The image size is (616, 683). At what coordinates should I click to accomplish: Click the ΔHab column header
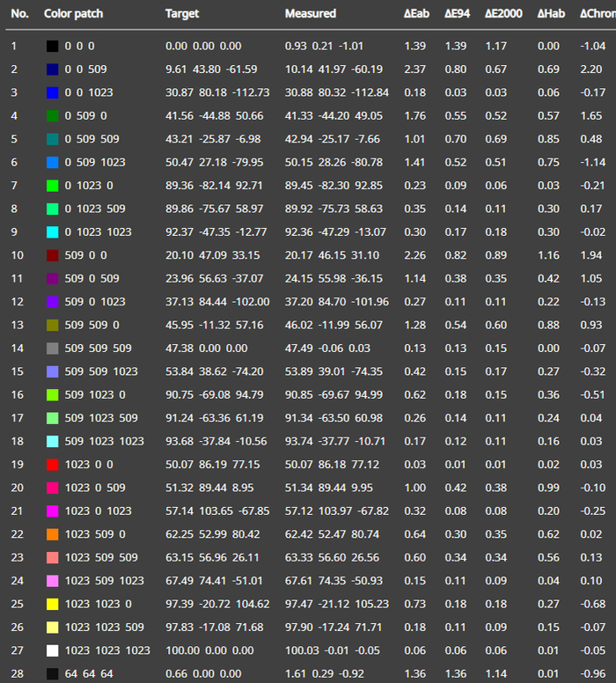551,13
